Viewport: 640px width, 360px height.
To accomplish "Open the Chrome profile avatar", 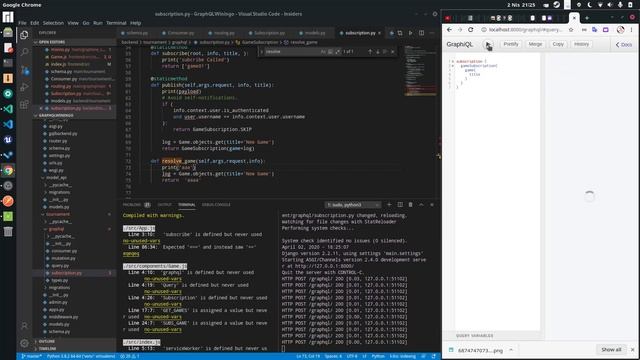I will click(x=620, y=30).
